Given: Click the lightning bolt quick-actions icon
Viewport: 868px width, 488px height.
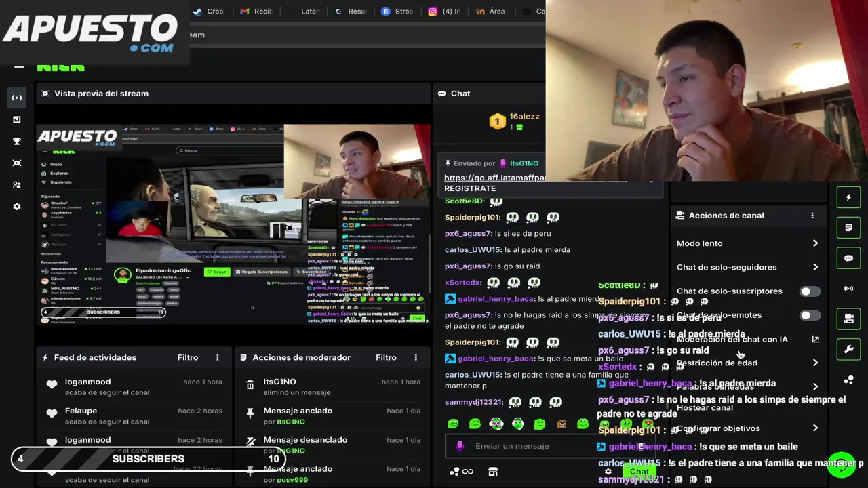Looking at the screenshot, I should coord(848,197).
